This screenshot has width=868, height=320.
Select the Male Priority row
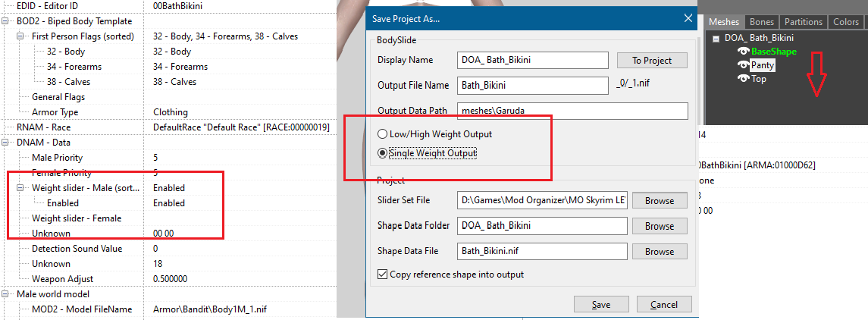point(168,158)
